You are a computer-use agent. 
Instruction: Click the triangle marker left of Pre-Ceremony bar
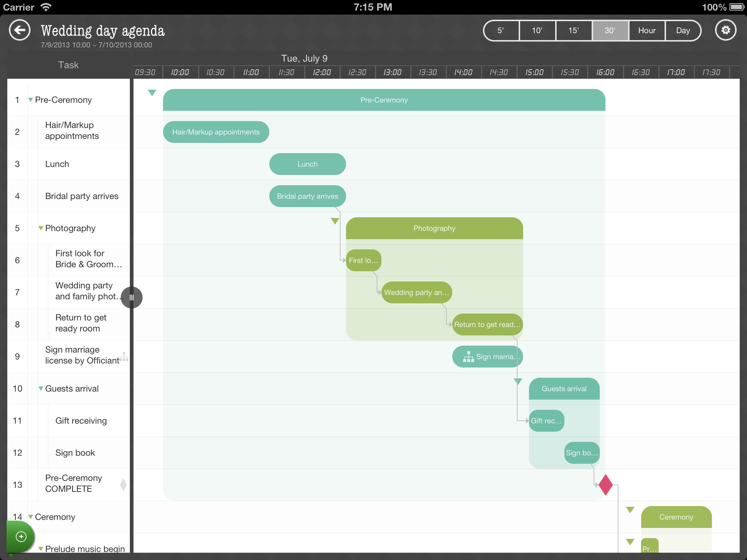pyautogui.click(x=152, y=93)
